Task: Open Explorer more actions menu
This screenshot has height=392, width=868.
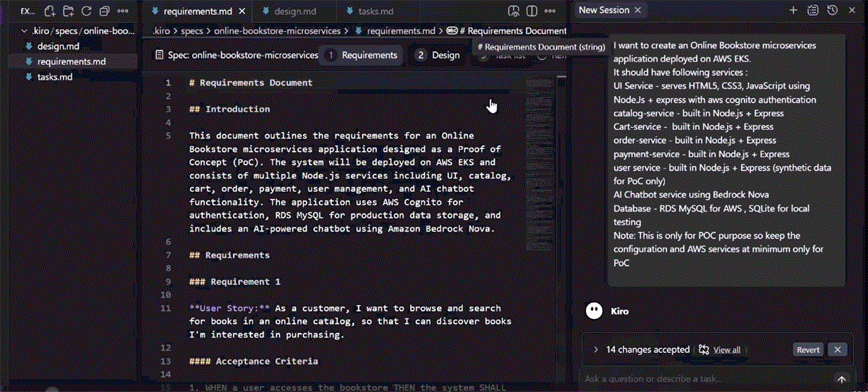Action: [x=123, y=11]
